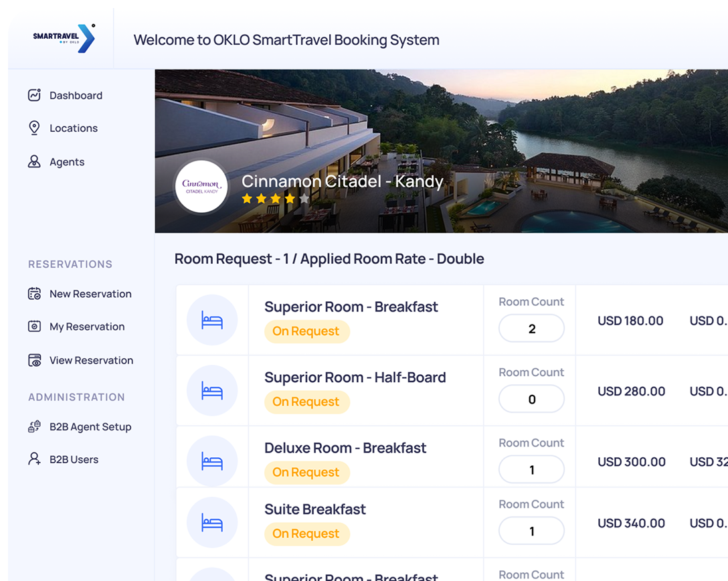Click the Agents person icon
The image size is (728, 581).
34,161
